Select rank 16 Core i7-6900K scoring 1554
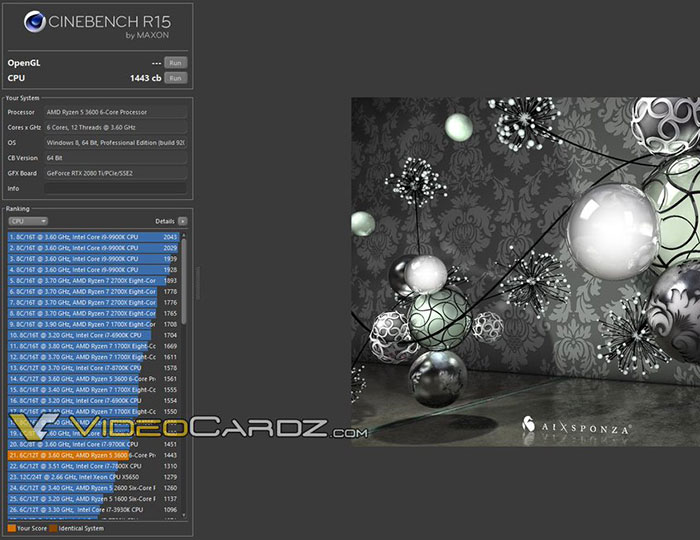700x540 pixels. tap(93, 401)
